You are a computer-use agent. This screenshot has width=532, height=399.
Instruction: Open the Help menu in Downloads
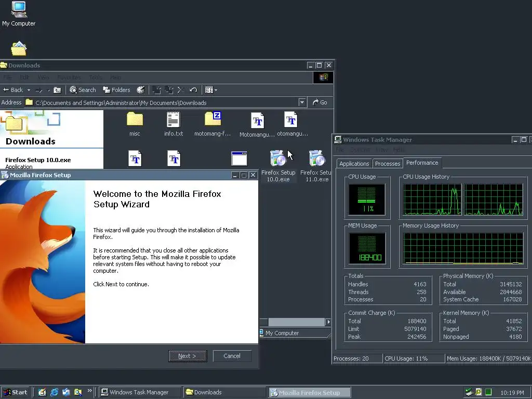click(x=115, y=77)
